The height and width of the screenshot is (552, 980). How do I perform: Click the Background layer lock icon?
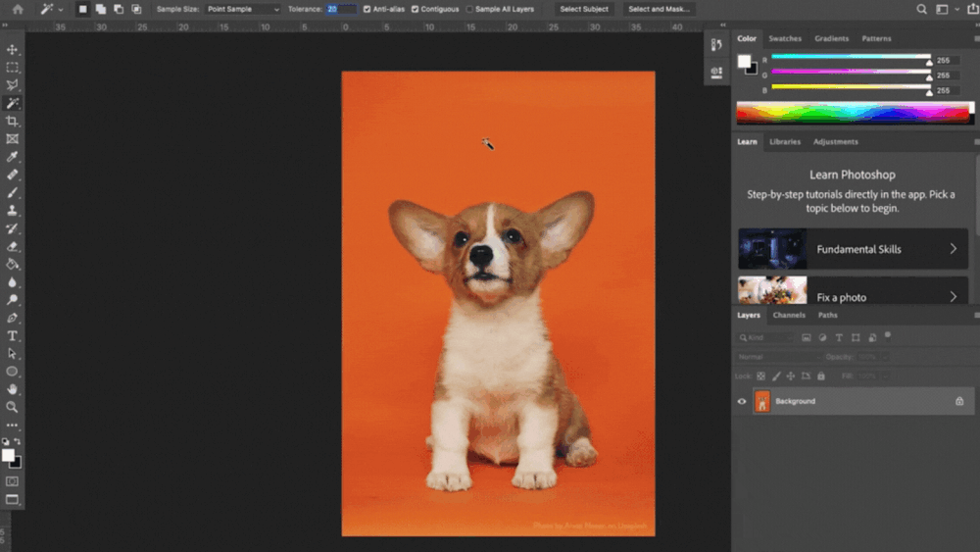[x=959, y=401]
